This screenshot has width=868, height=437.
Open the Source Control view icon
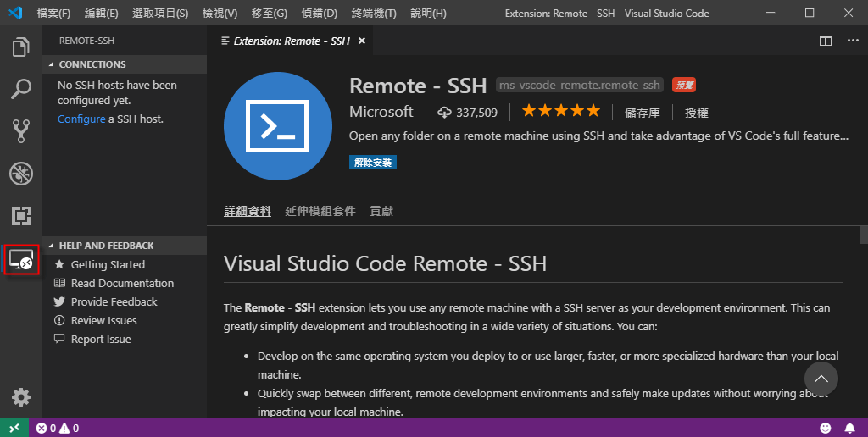21,131
